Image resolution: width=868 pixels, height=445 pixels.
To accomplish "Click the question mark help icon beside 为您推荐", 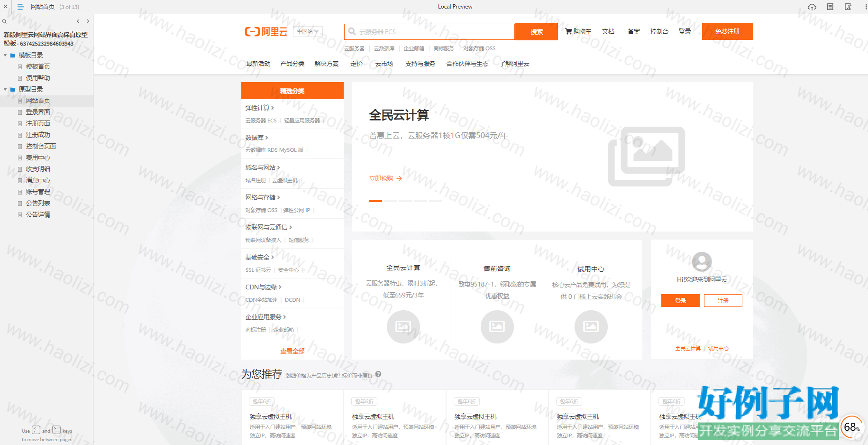I will tap(378, 374).
